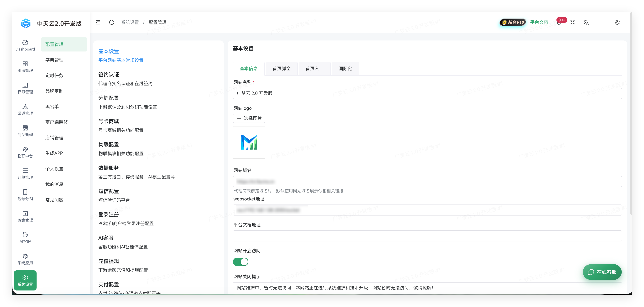Select 店铺管理 in the submenu
644x307 pixels.
64,138
